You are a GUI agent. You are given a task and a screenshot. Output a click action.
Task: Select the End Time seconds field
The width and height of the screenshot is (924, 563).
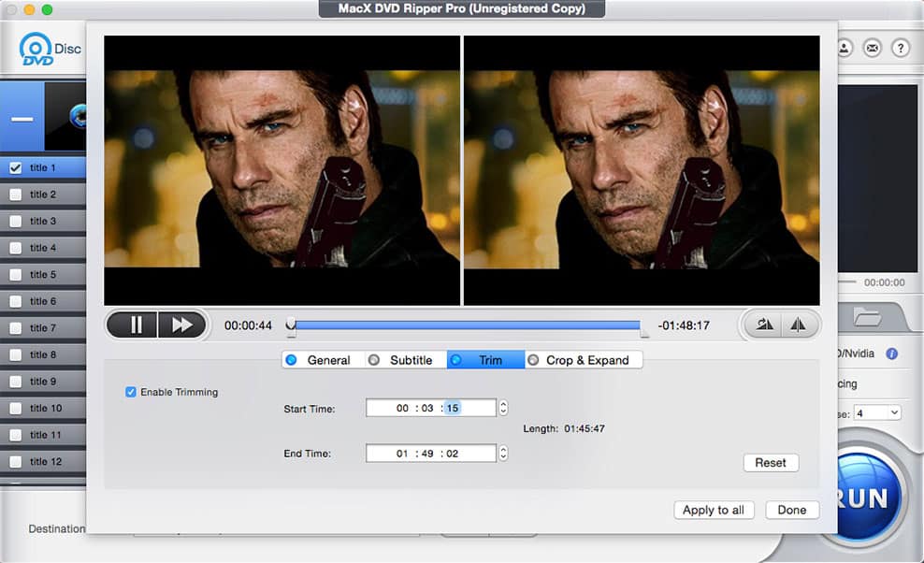point(453,454)
